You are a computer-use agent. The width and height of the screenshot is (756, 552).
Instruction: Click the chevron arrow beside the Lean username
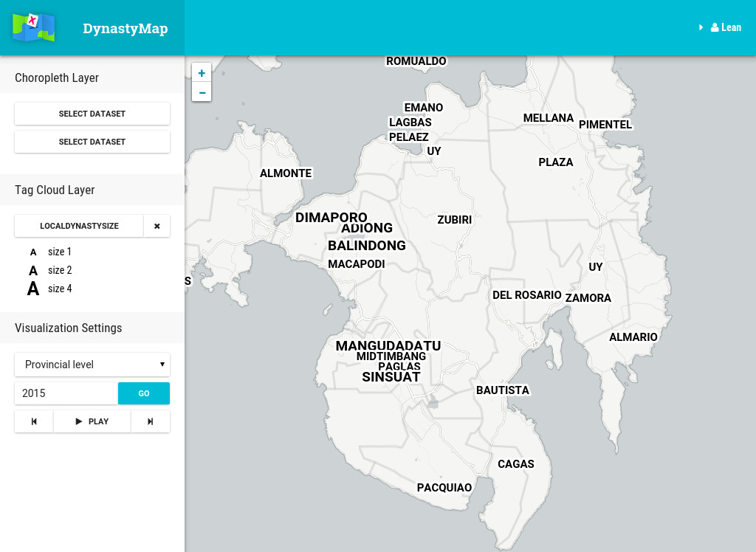pyautogui.click(x=700, y=27)
